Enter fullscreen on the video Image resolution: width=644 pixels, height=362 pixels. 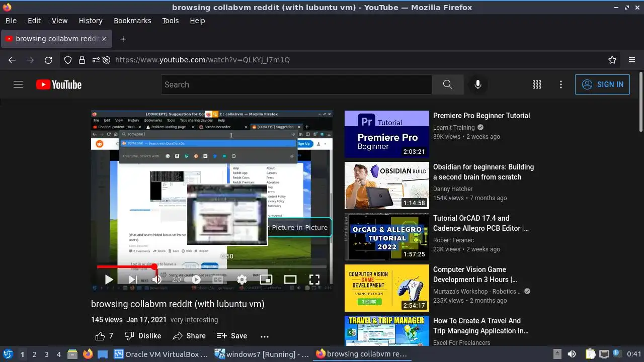coord(314,280)
